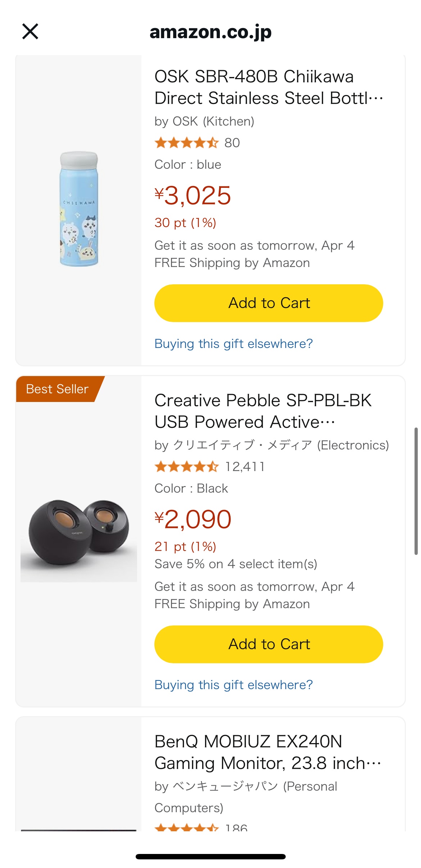Open the Chiikawa bottle product image

(x=79, y=209)
